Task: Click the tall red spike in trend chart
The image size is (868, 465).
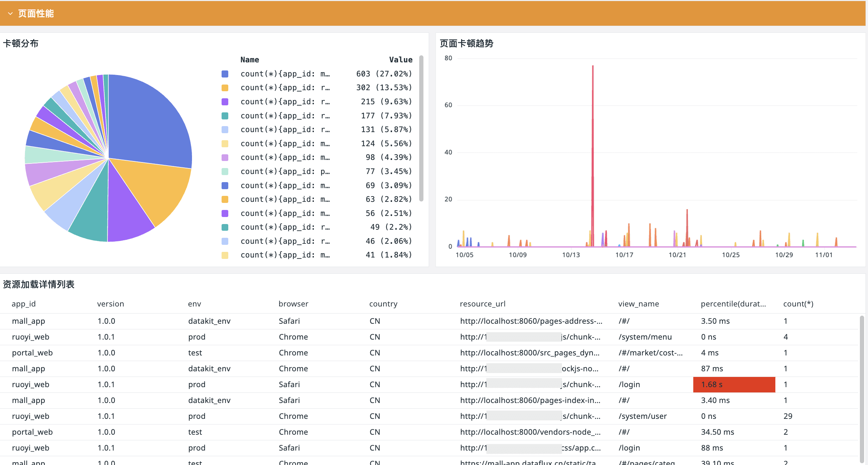Action: tap(593, 141)
